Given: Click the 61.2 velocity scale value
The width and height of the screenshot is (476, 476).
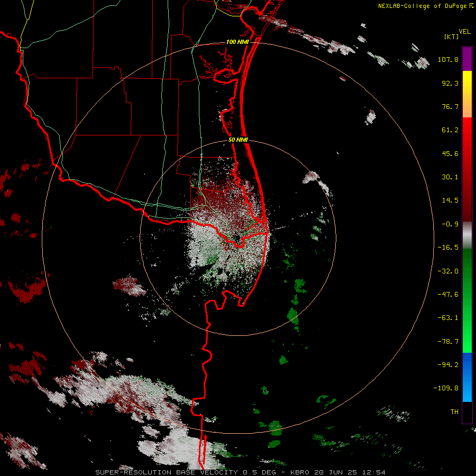Looking at the screenshot, I should pyautogui.click(x=450, y=130).
